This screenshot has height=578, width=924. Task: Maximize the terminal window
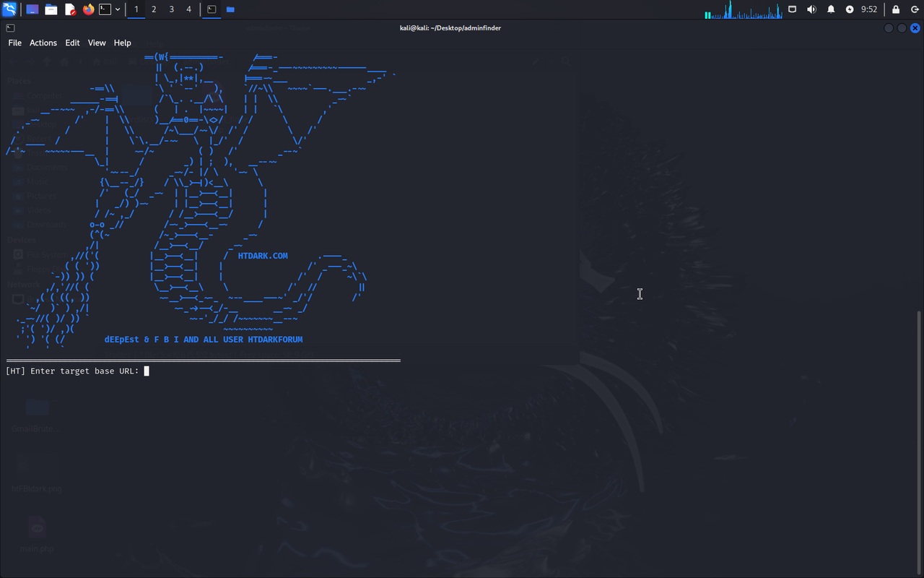coord(902,28)
